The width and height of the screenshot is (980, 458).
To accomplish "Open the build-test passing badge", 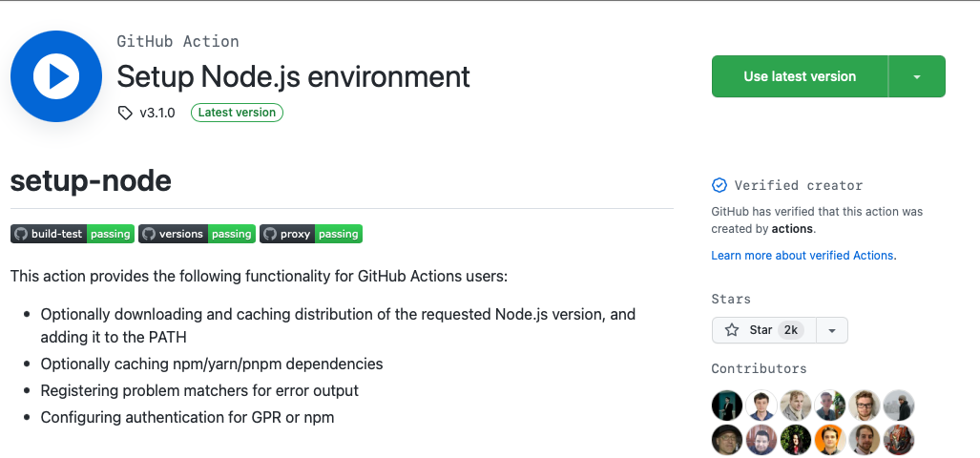I will [x=73, y=234].
